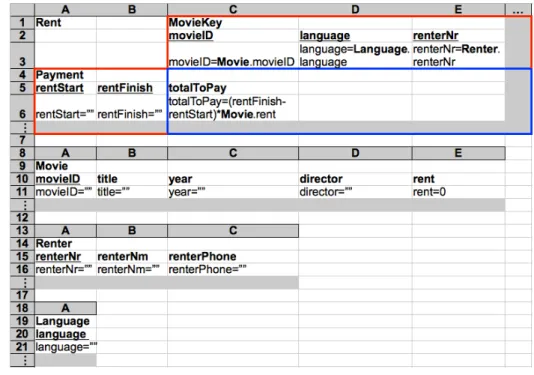This screenshot has width=534, height=375.
Task: Select the movieID=Movie.movieID formula cell
Action: tap(233, 56)
